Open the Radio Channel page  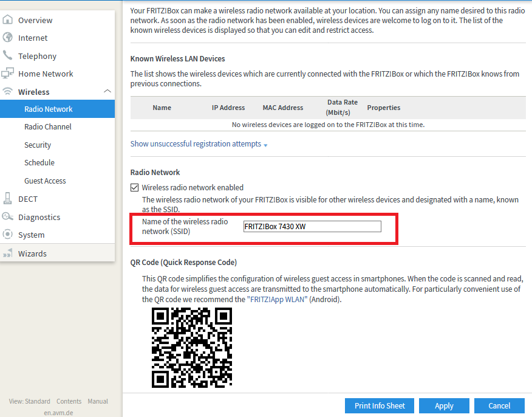(x=48, y=126)
